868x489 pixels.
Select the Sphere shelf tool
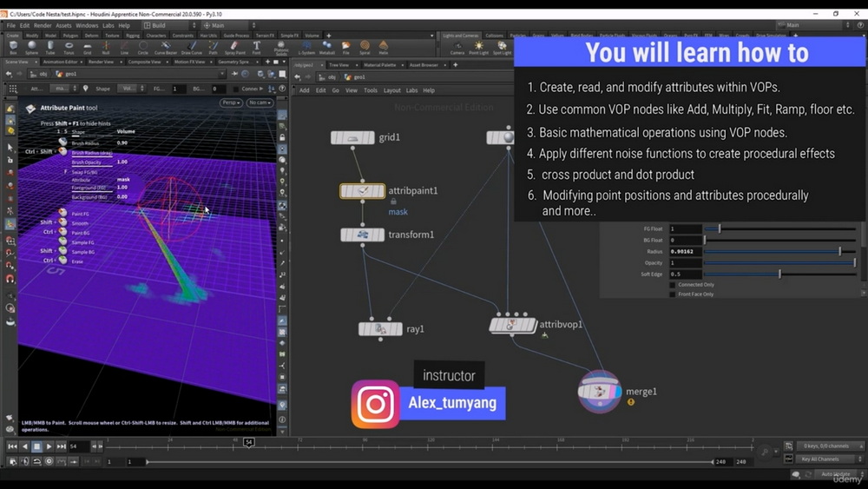[31, 48]
